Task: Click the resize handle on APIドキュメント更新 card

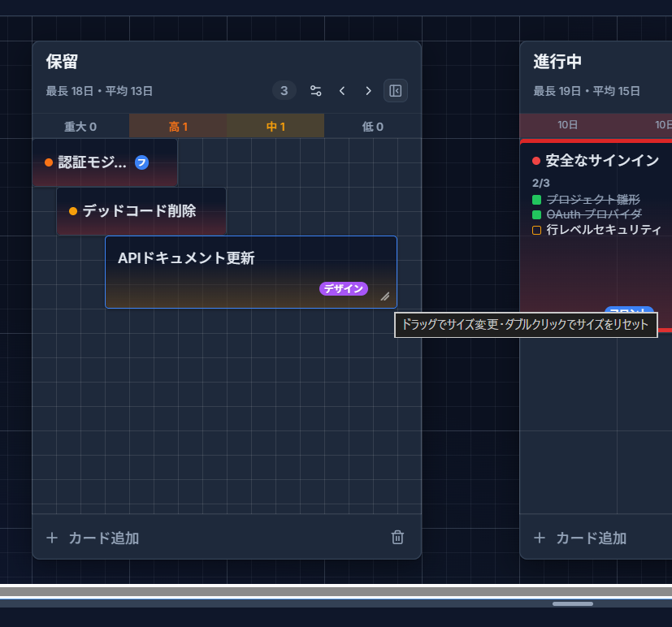Action: pos(385,296)
